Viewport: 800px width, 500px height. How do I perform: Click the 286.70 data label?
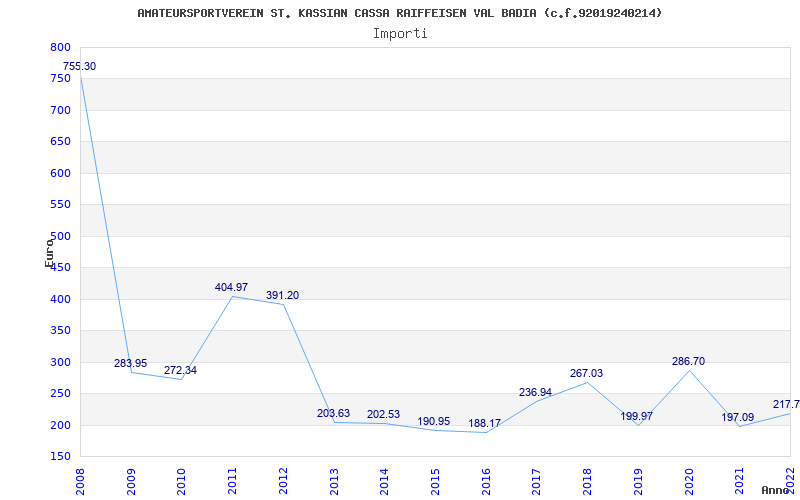tap(688, 361)
